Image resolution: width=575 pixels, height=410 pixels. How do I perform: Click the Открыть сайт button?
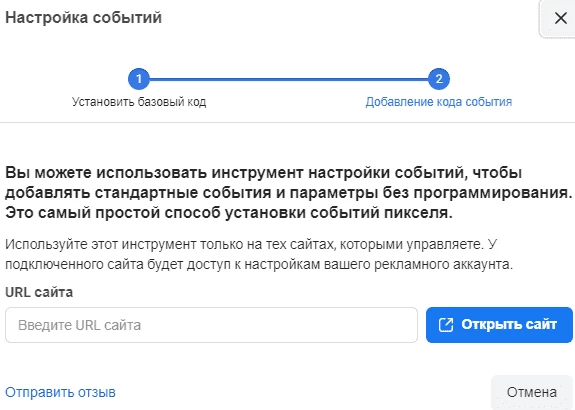[x=499, y=325]
